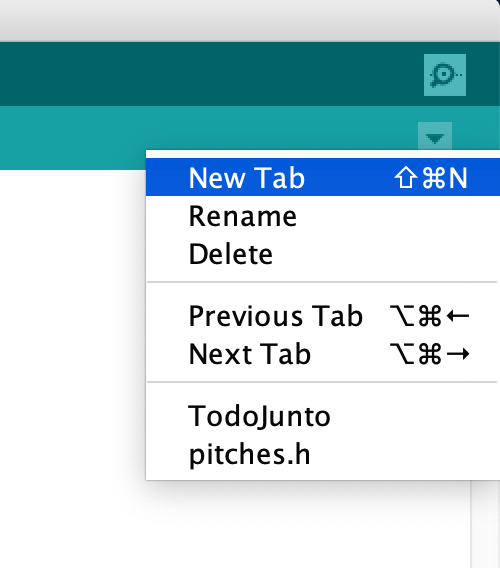Screen dimensions: 500x568
Task: Select Delete in the tab menu
Action: pos(323,254)
